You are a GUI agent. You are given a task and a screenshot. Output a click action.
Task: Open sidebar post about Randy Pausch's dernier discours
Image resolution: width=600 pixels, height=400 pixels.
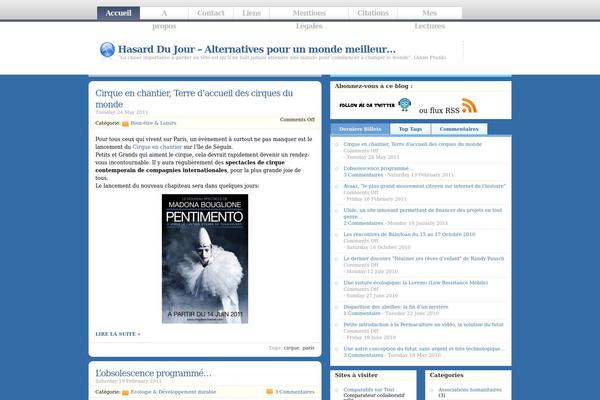tap(424, 259)
